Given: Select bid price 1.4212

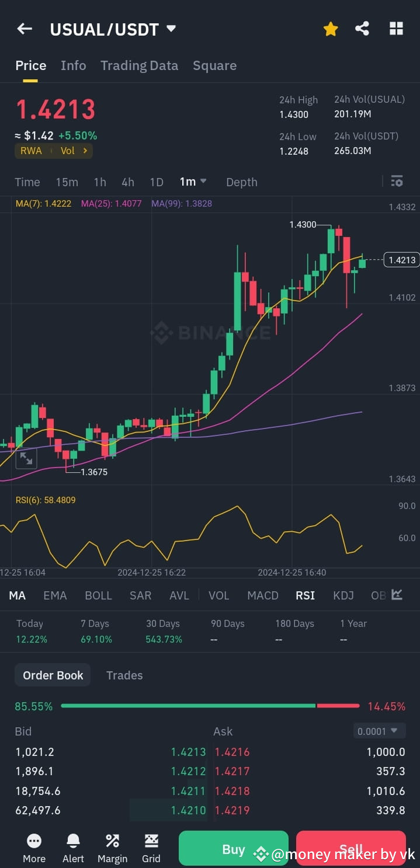Looking at the screenshot, I should 188,771.
